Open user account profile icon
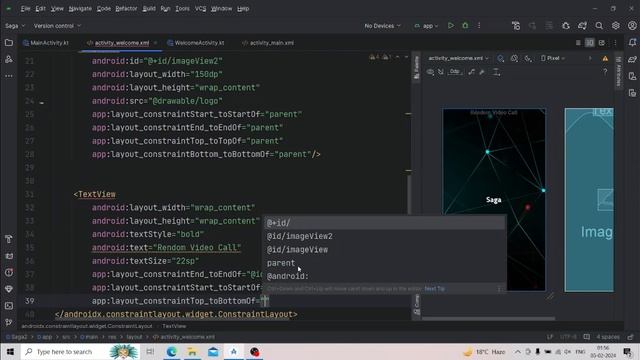The image size is (640, 360). (632, 26)
